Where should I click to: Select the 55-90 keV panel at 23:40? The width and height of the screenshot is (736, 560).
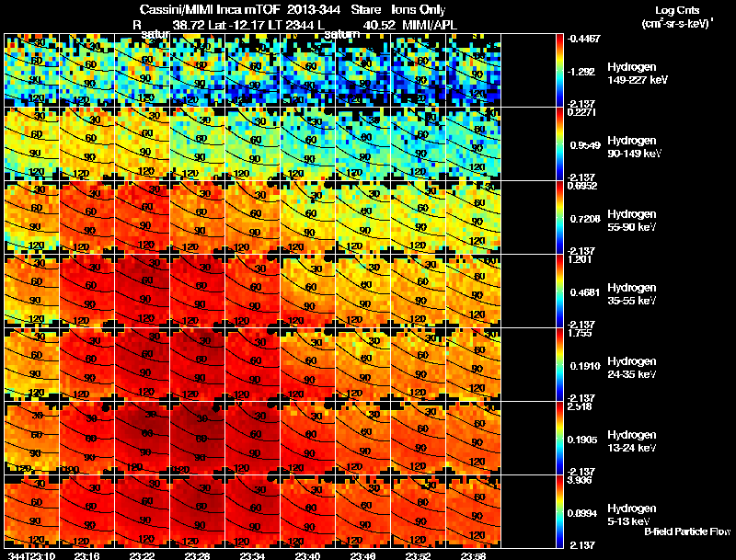pyautogui.click(x=307, y=218)
